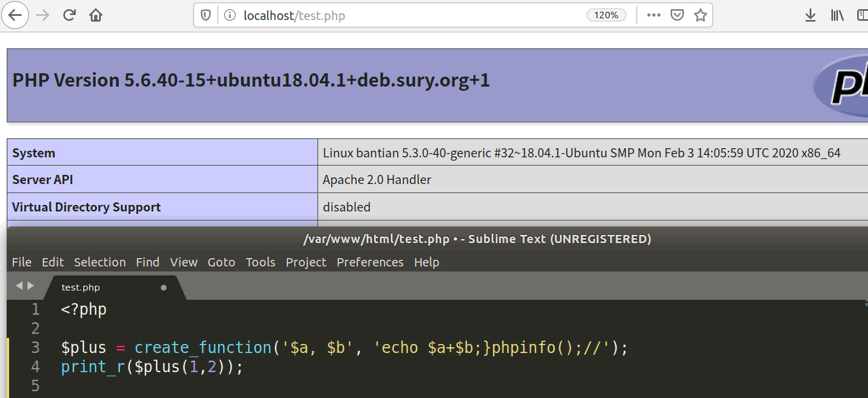The height and width of the screenshot is (398, 868).
Task: Open the browser home page icon
Action: [x=96, y=15]
